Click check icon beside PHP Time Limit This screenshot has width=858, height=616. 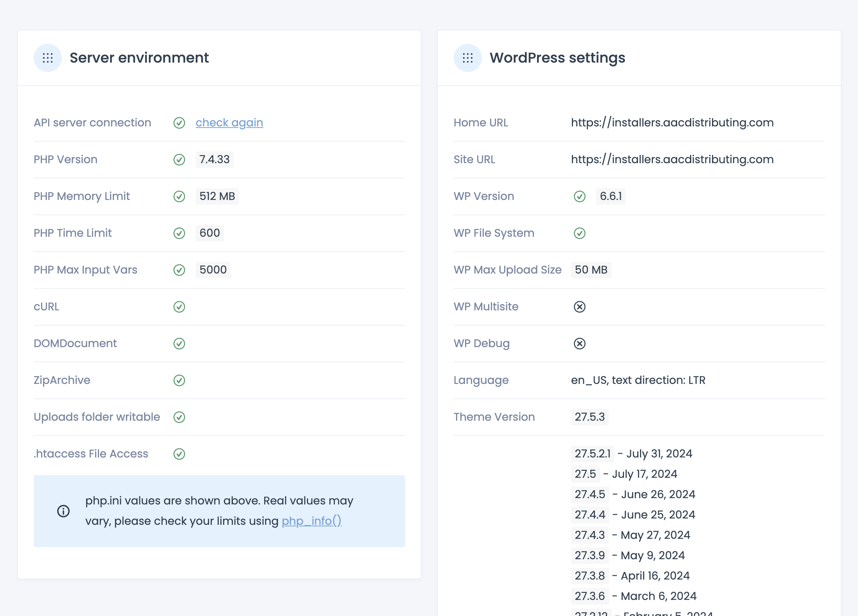179,233
